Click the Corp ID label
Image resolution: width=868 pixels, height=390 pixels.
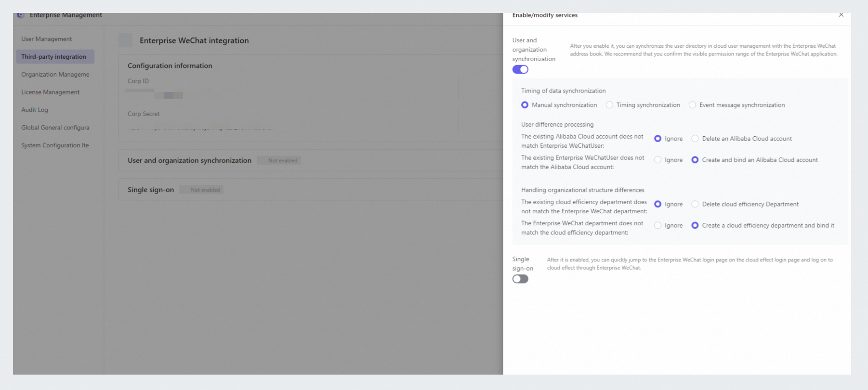pyautogui.click(x=138, y=81)
